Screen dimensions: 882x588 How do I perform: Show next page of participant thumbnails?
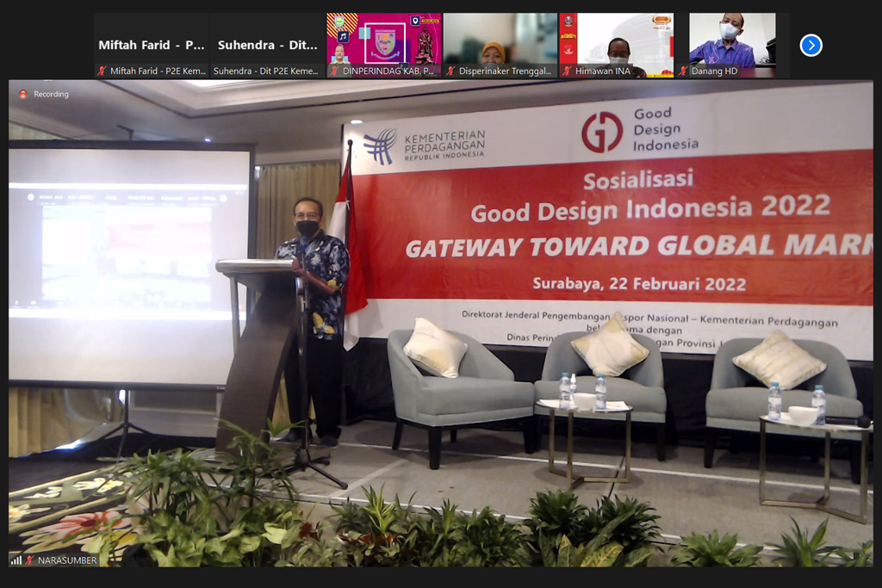point(811,45)
